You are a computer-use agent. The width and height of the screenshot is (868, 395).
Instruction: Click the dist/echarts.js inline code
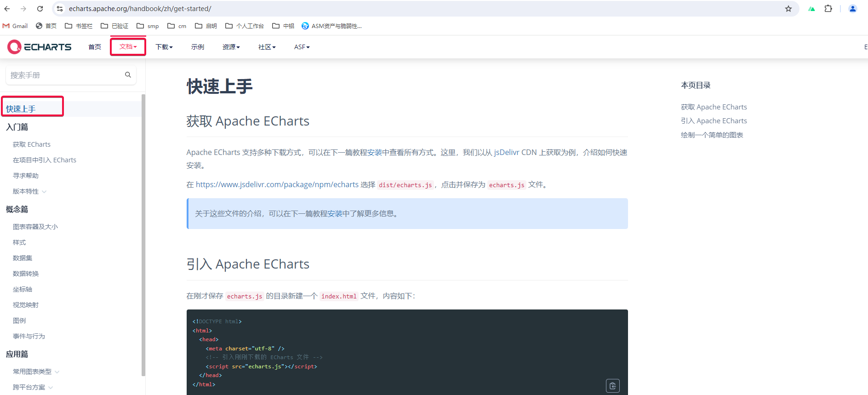click(405, 185)
